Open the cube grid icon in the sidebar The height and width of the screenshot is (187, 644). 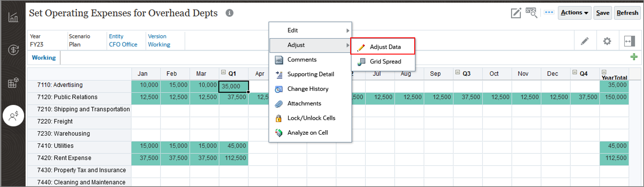(x=13, y=83)
